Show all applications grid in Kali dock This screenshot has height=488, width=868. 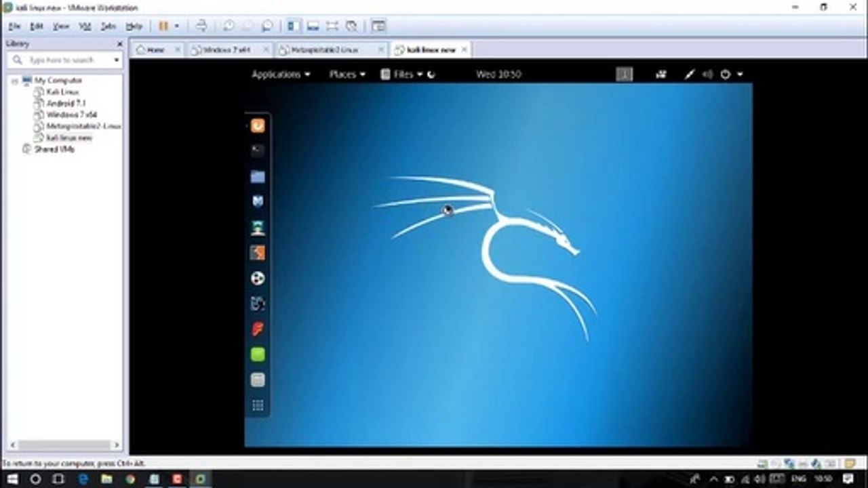point(258,405)
